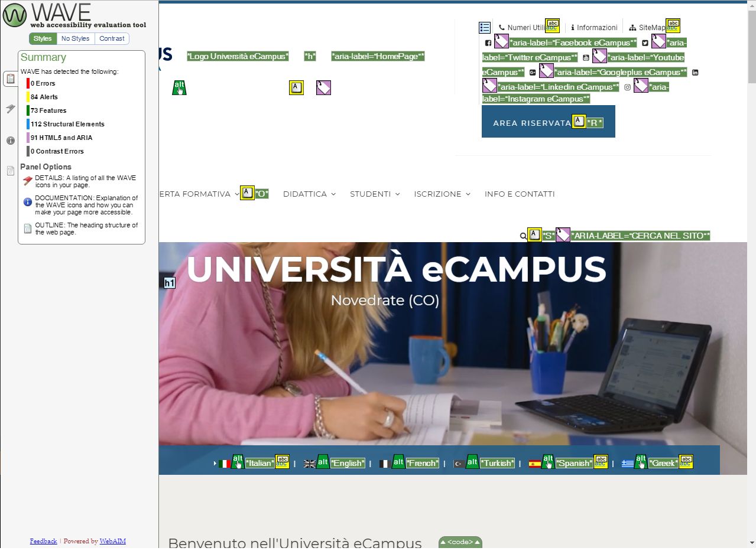
Task: Click the abc alert icon after the Greek label
Action: pos(686,462)
